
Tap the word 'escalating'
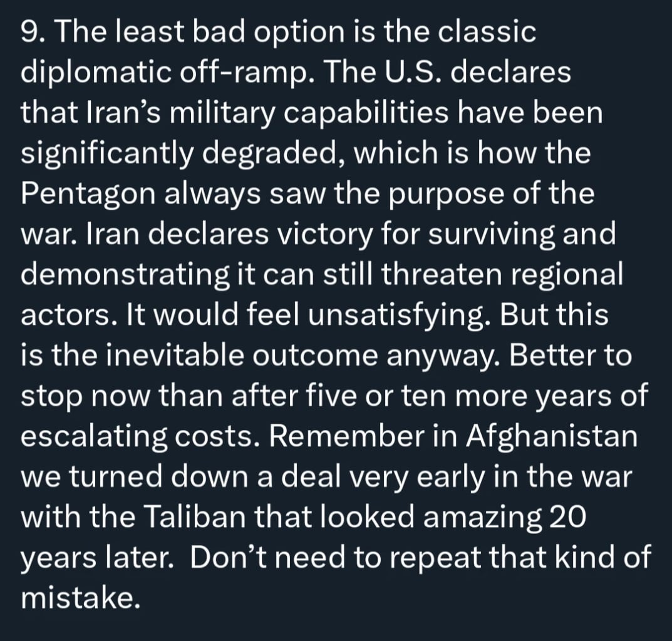(94, 437)
